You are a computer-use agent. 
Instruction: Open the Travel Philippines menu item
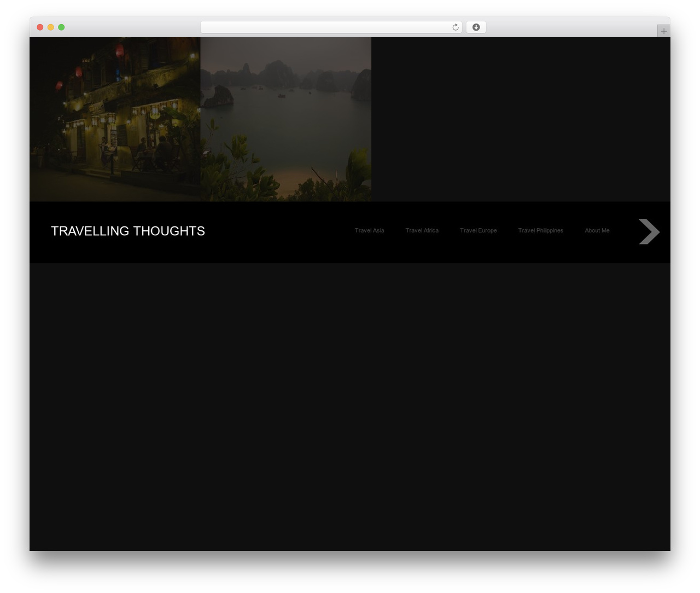coord(540,230)
